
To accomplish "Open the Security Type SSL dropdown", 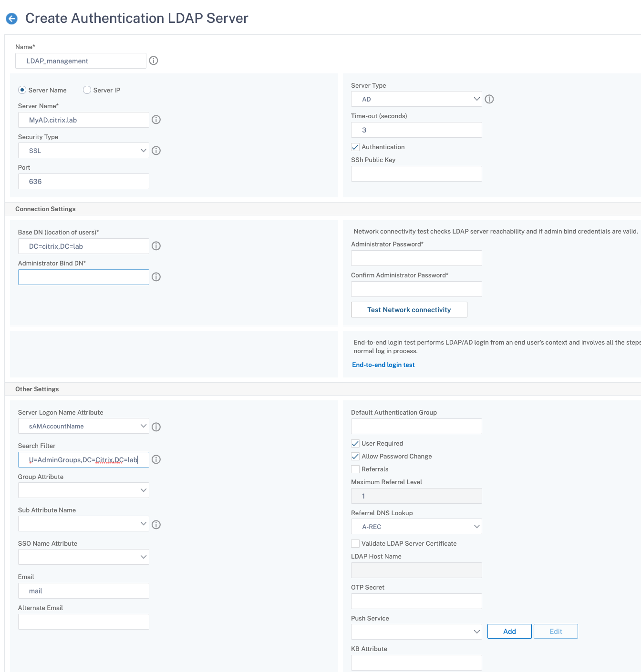I will point(83,151).
